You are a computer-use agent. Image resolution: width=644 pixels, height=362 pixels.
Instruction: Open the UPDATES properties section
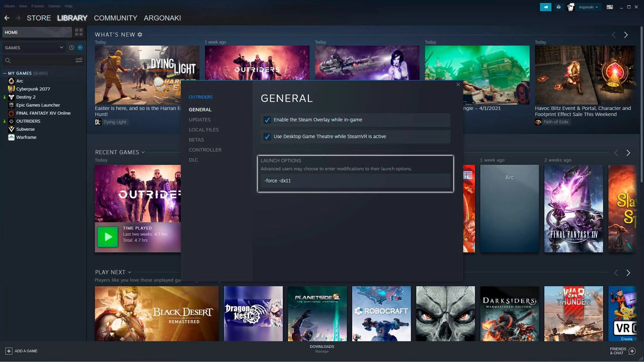tap(200, 120)
